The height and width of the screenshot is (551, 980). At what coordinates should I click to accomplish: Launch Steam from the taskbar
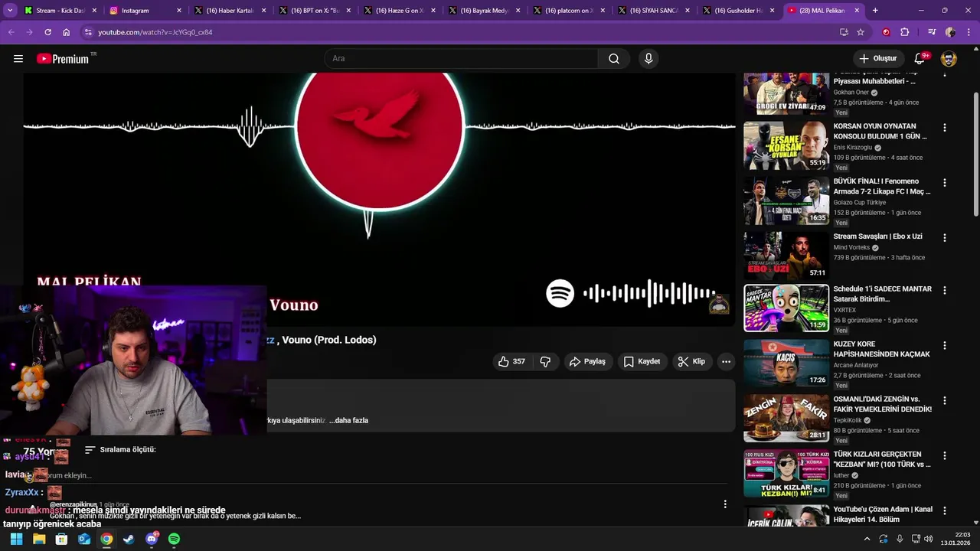pyautogui.click(x=129, y=539)
